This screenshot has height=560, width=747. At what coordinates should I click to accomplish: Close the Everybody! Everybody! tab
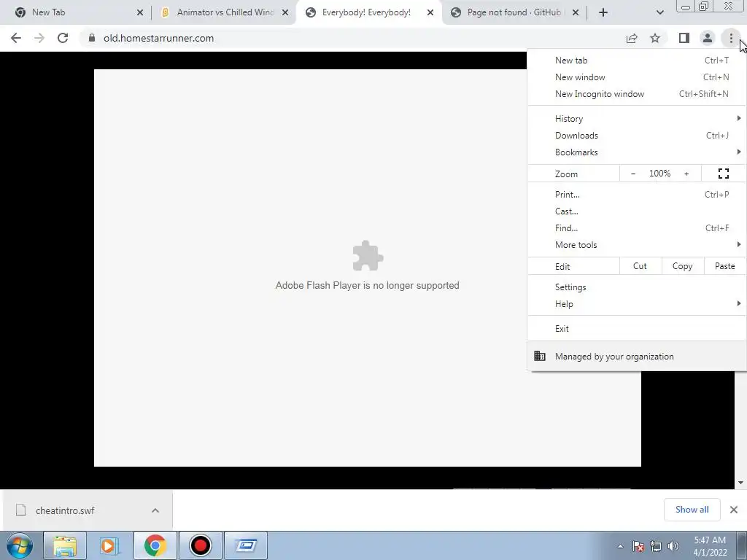(x=430, y=12)
